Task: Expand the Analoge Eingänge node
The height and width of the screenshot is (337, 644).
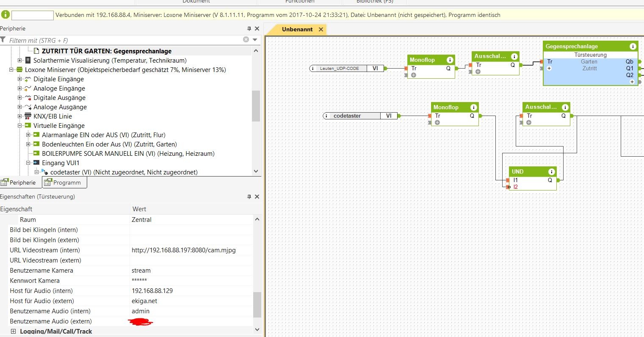Action: click(19, 88)
